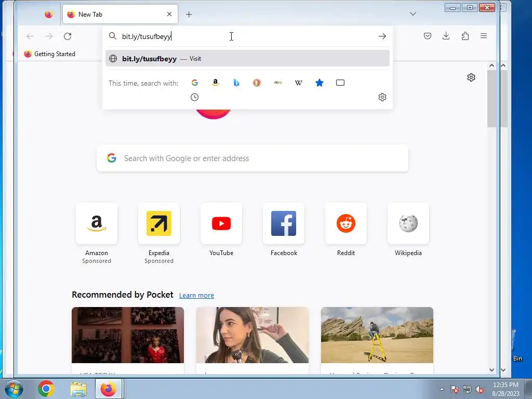Open Pocket story with red dress photo
The height and width of the screenshot is (399, 532).
[128, 335]
